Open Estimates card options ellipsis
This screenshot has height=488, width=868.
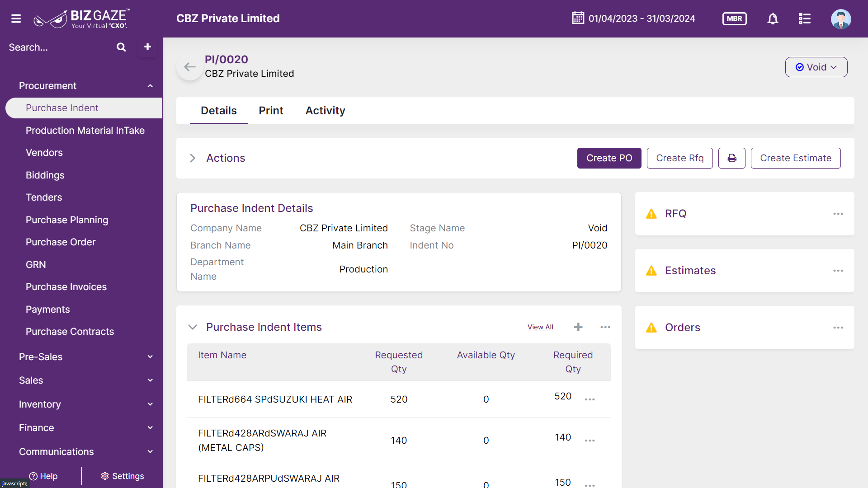(x=838, y=271)
